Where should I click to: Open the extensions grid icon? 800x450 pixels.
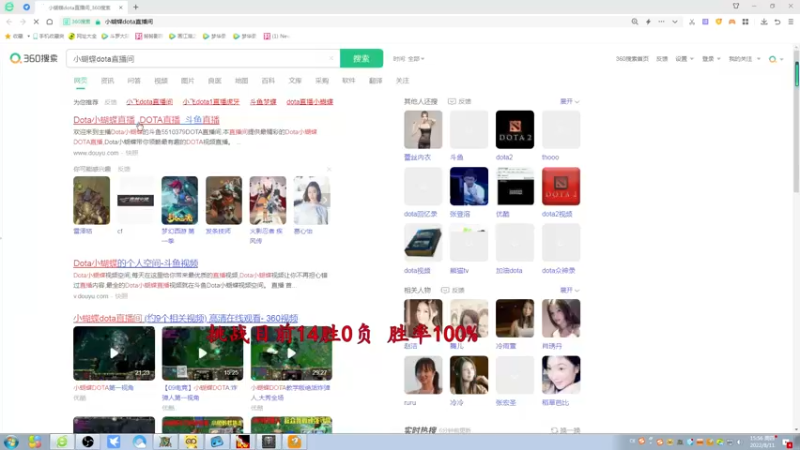(745, 21)
